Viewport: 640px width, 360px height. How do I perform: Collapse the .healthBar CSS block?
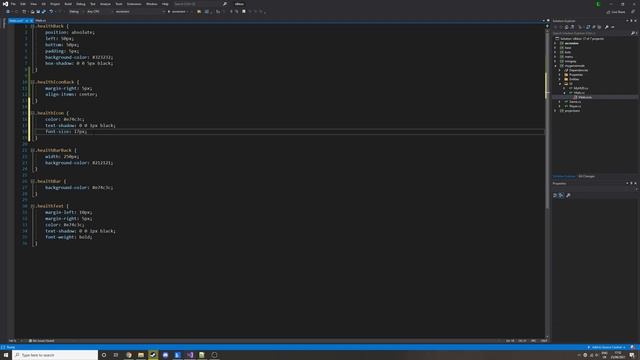coord(32,181)
